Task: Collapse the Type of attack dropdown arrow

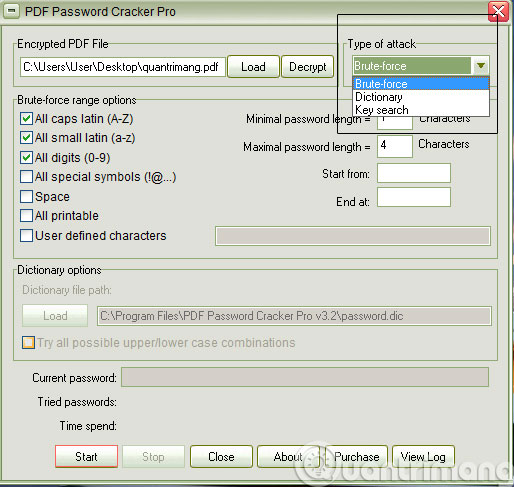Action: point(480,65)
